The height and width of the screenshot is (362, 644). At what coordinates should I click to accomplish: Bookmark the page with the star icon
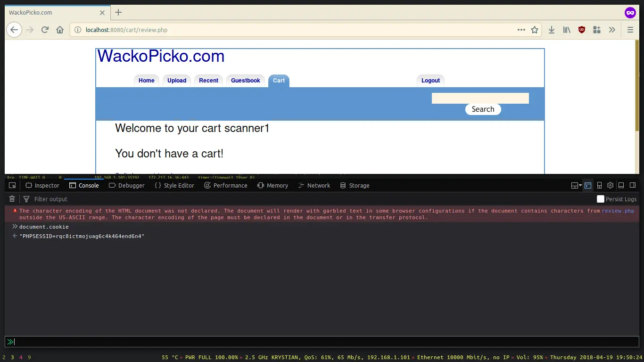(x=535, y=30)
